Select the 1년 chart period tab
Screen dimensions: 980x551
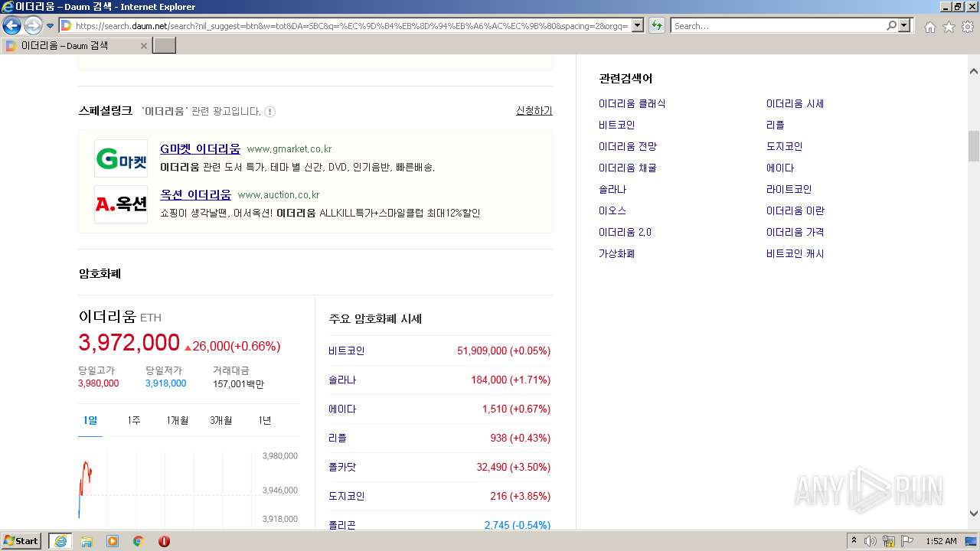pos(265,420)
